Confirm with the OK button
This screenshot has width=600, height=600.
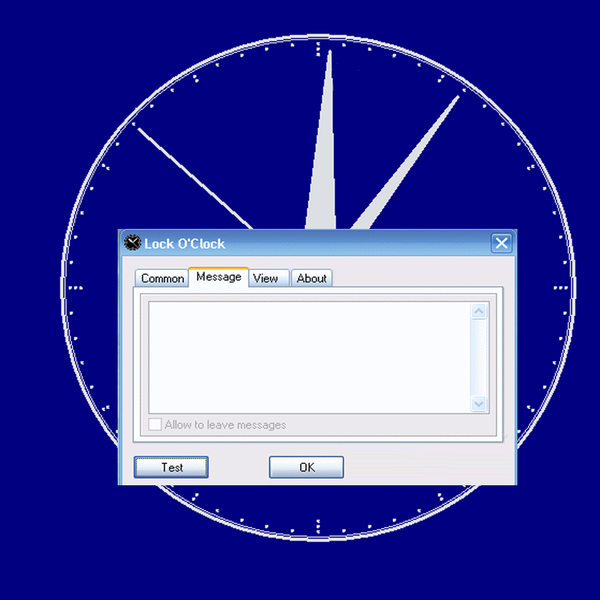[x=306, y=467]
